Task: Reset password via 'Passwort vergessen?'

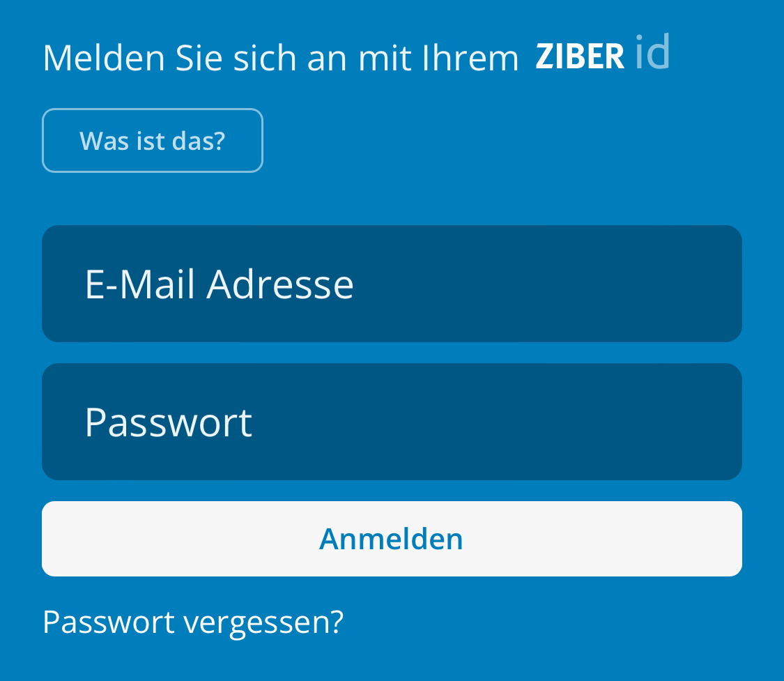Action: coord(193,623)
